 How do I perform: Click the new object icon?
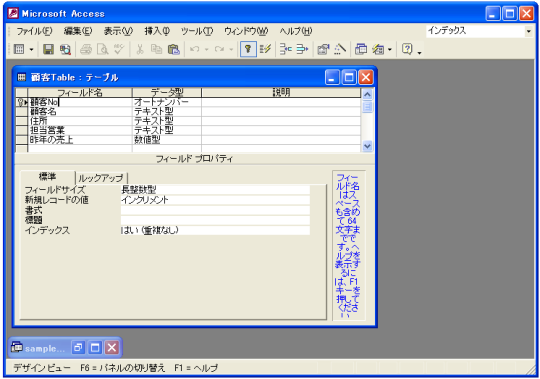click(378, 50)
